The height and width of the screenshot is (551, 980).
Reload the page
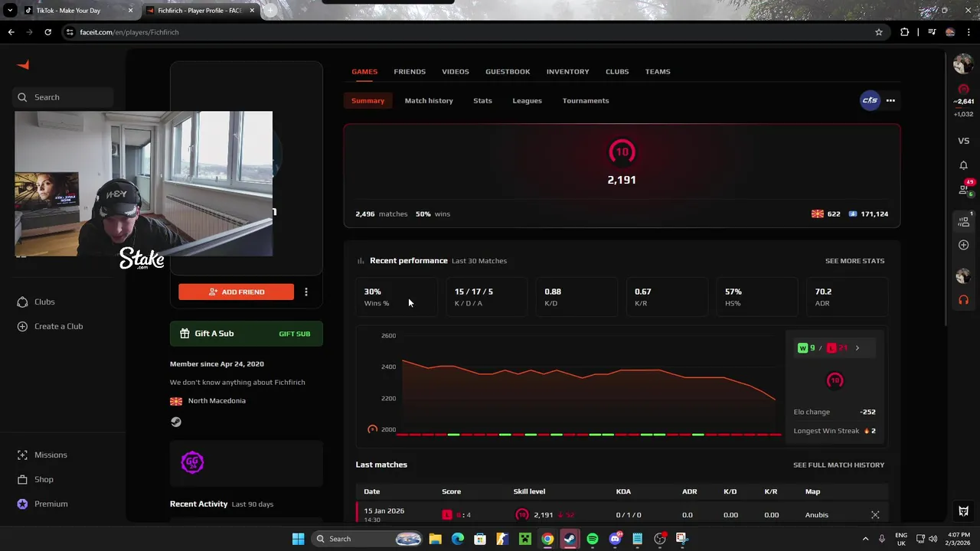(x=47, y=32)
